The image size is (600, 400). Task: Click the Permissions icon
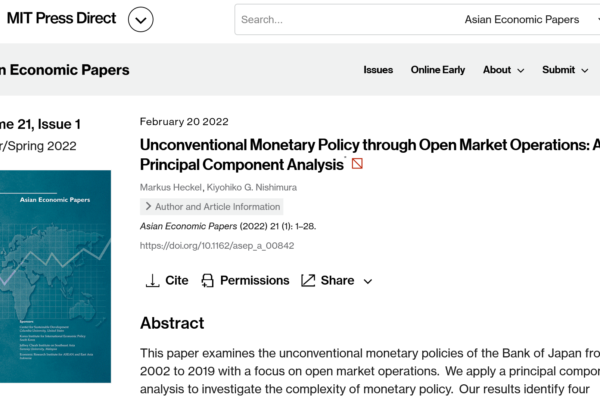pos(207,281)
